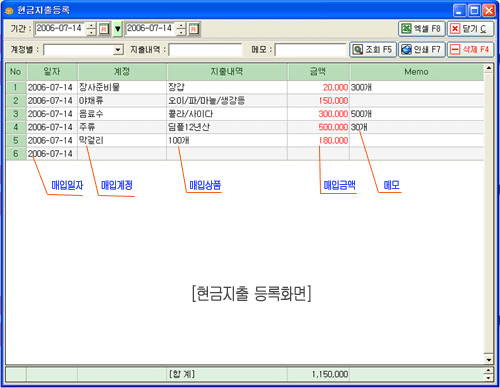The width and height of the screenshot is (500, 388).
Task: Select row number 6 header
Action: pyautogui.click(x=16, y=154)
